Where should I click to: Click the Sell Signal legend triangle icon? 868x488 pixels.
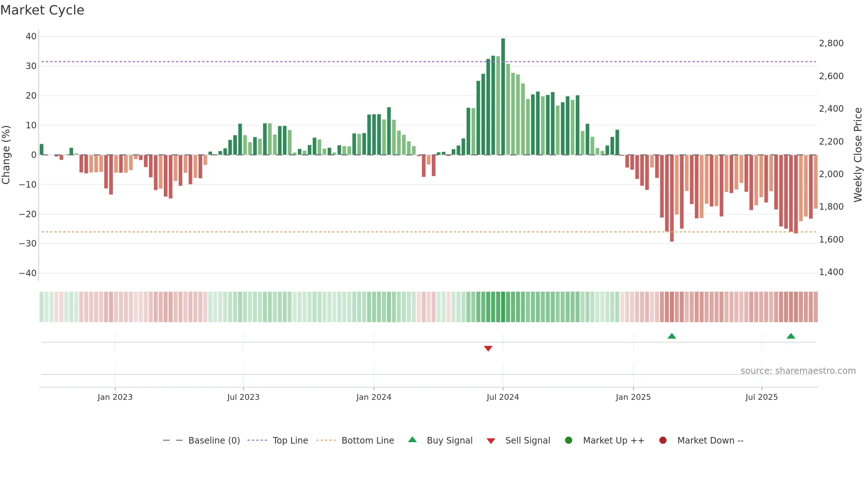pos(491,441)
